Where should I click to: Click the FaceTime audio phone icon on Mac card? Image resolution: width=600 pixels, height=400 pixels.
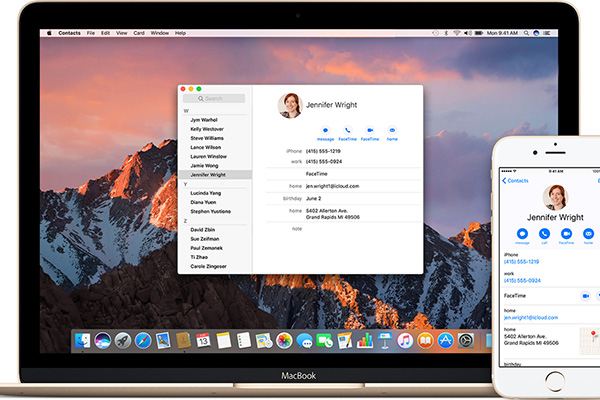[x=347, y=131]
